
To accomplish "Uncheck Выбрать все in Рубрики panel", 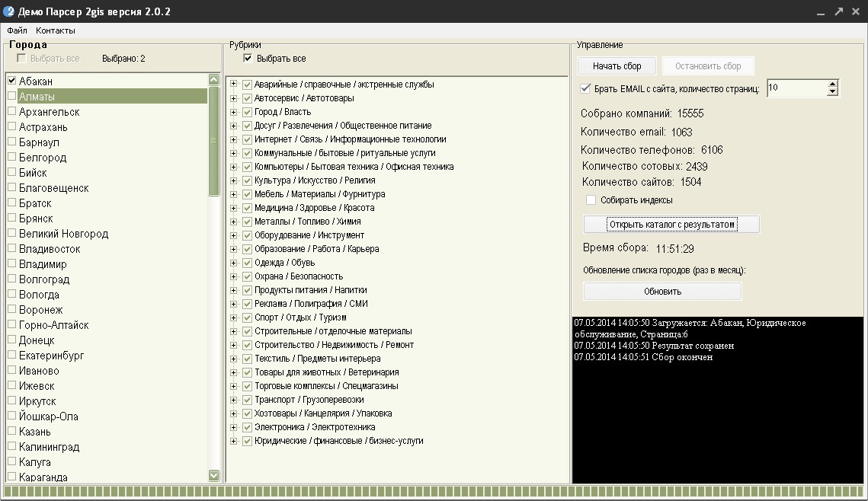I will (x=248, y=58).
